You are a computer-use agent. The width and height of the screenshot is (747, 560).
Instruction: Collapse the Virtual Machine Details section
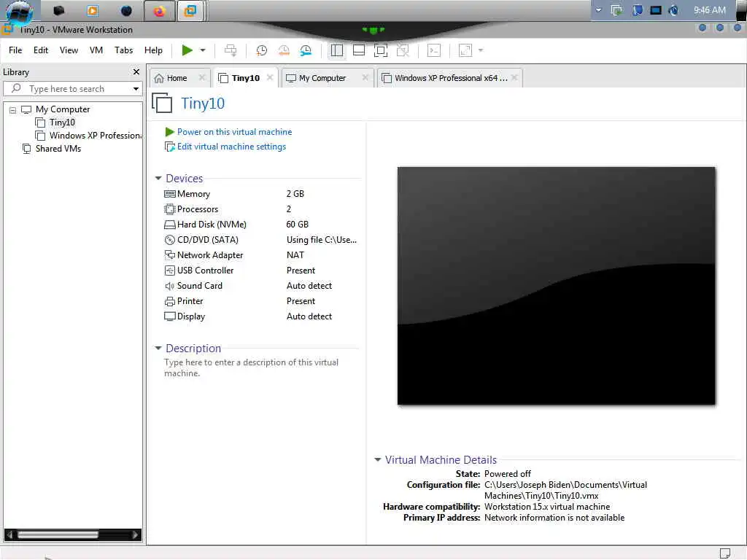pyautogui.click(x=377, y=459)
